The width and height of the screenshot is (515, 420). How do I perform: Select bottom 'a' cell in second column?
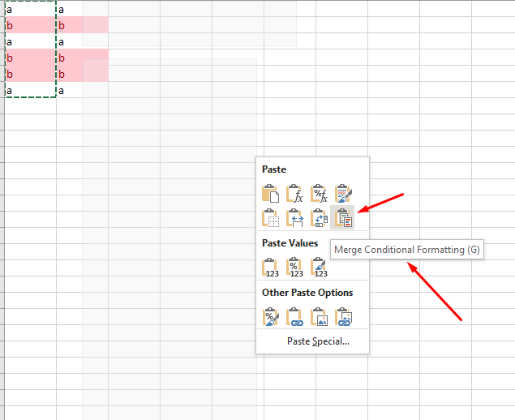pos(83,90)
